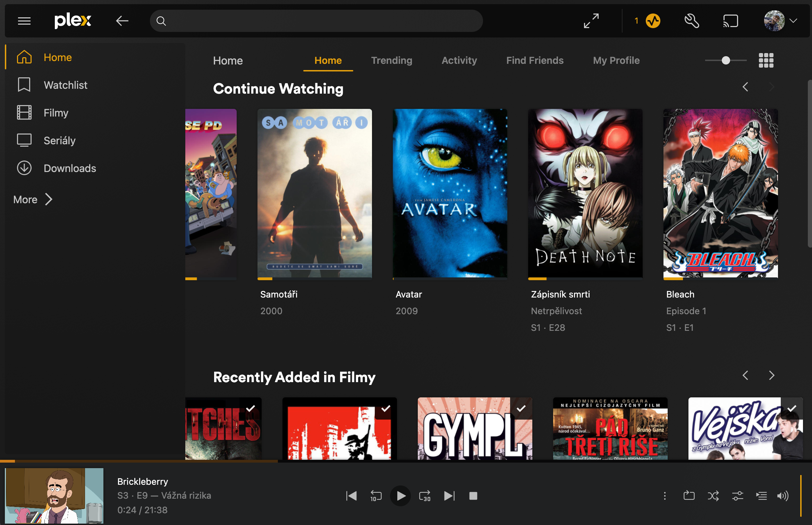Viewport: 812px width, 525px height.
Task: Toggle shuffle in the player bar
Action: (713, 496)
